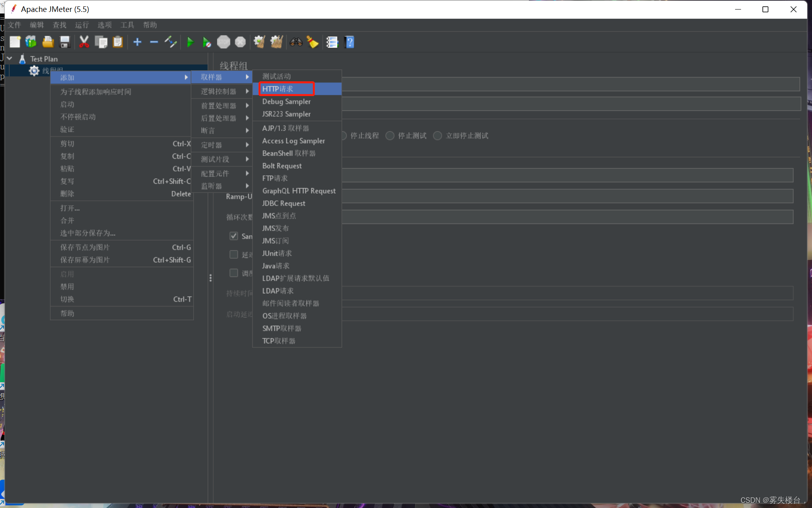Click the Collapse all minus icon

click(154, 42)
